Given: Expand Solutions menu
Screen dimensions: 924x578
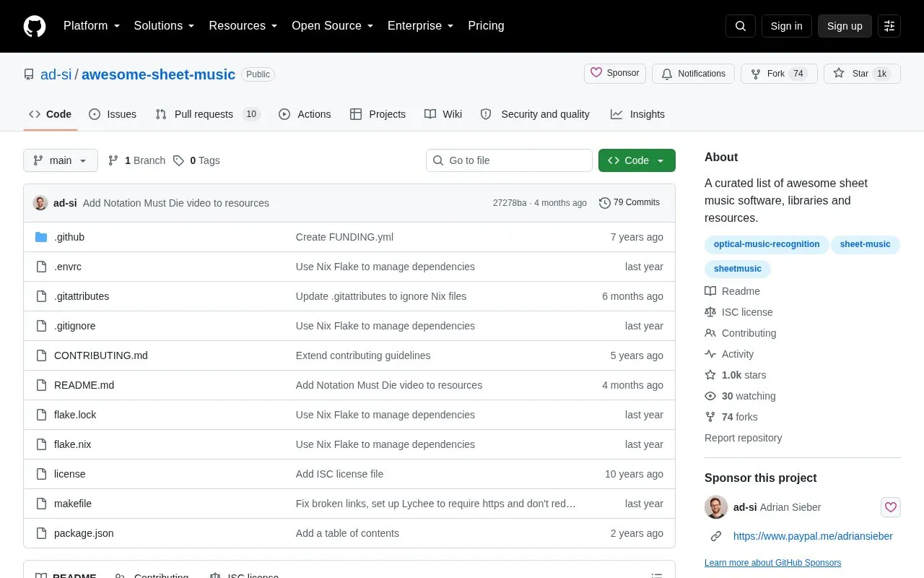Looking at the screenshot, I should coord(165,26).
